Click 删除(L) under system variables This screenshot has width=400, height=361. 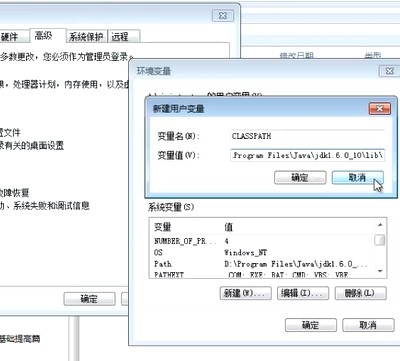361,293
